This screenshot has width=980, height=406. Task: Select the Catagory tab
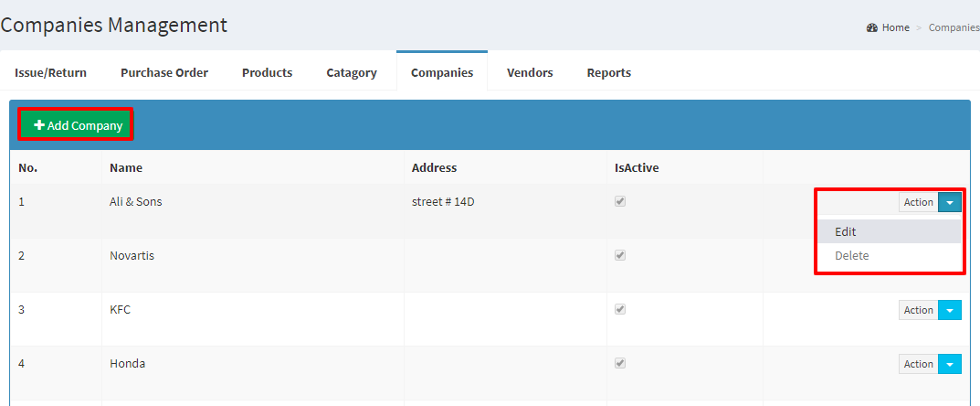(352, 72)
